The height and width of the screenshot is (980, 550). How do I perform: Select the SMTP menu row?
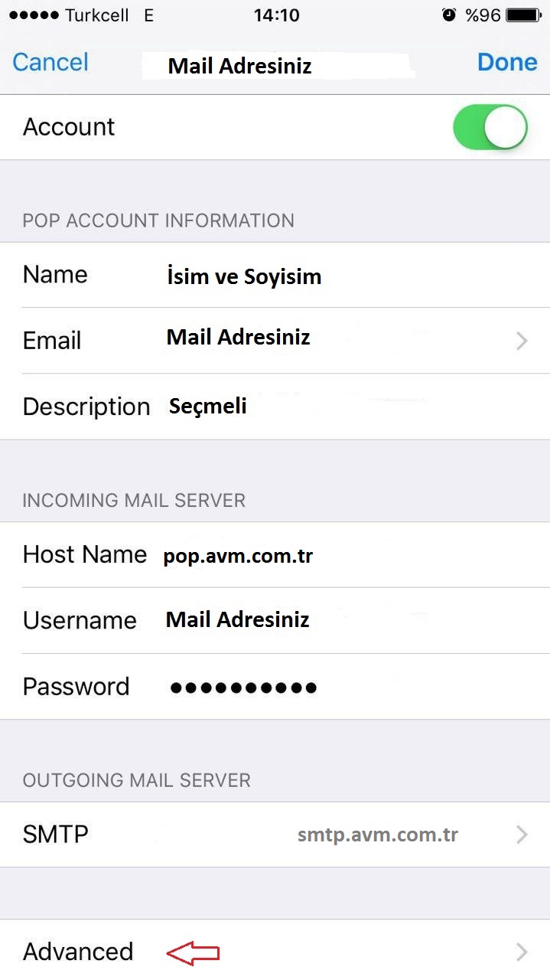click(x=275, y=835)
